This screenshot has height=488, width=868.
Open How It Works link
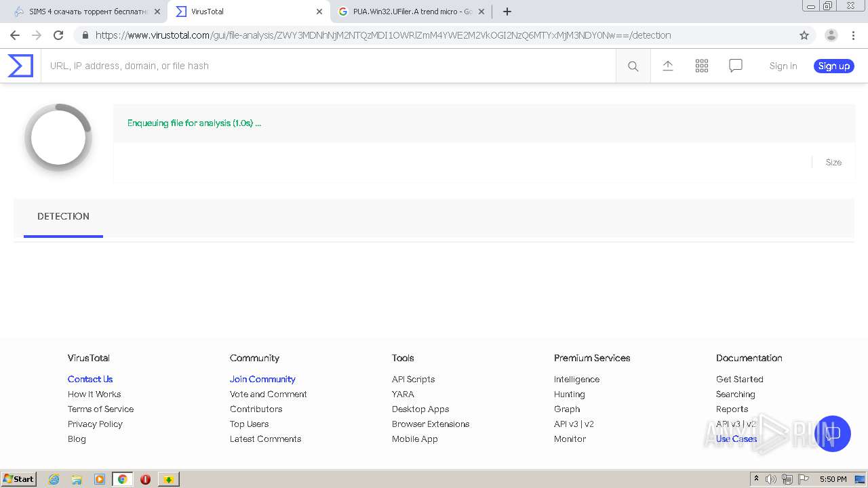coord(94,394)
